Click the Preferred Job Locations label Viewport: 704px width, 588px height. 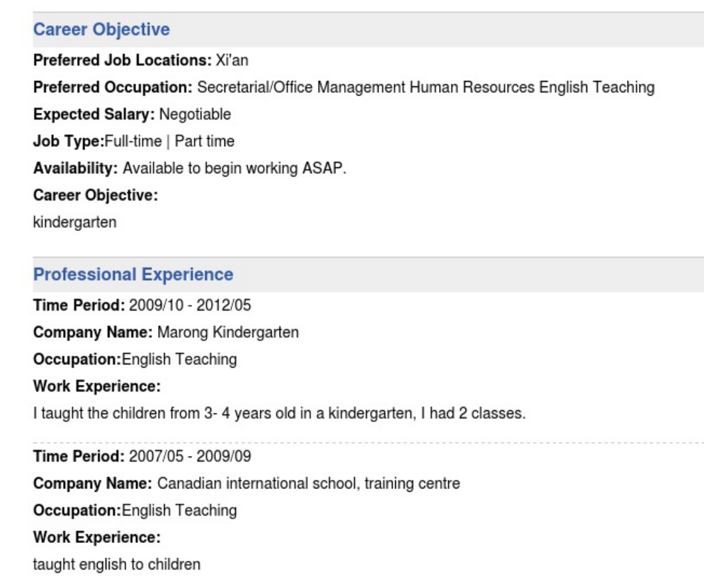[x=122, y=60]
